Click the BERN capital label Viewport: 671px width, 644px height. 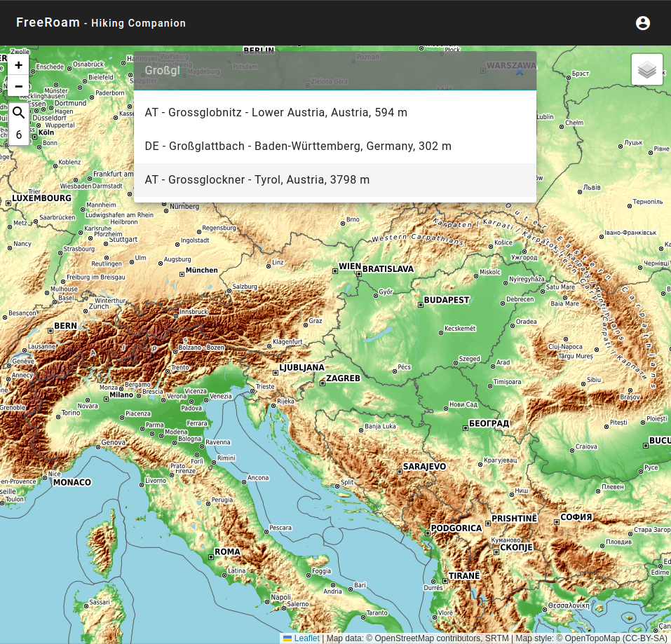pos(65,326)
